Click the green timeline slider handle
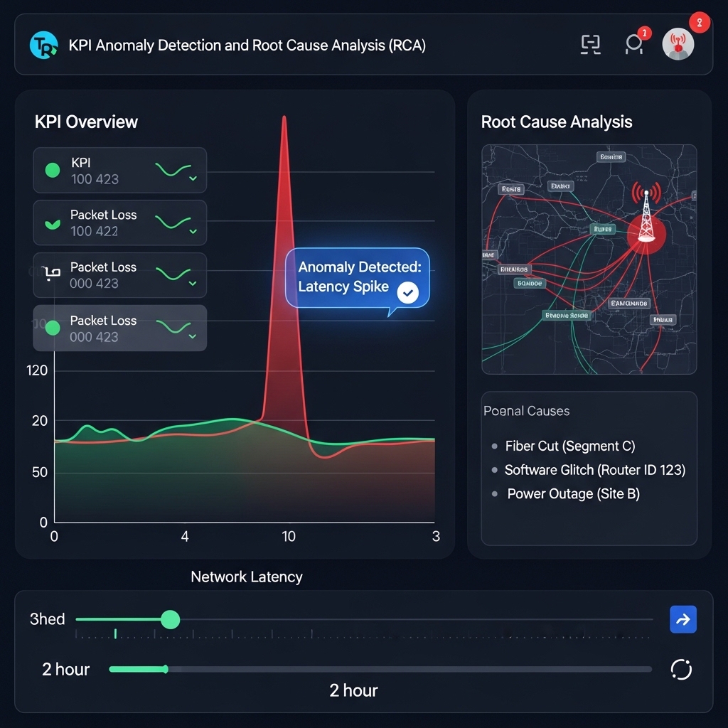Screen dimensions: 728x728 pyautogui.click(x=170, y=619)
